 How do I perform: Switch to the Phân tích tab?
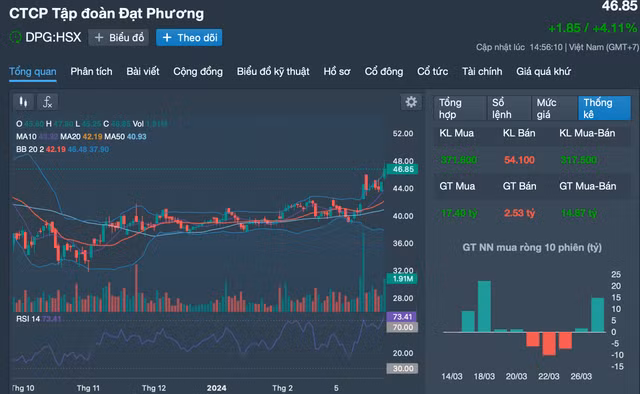pyautogui.click(x=91, y=71)
